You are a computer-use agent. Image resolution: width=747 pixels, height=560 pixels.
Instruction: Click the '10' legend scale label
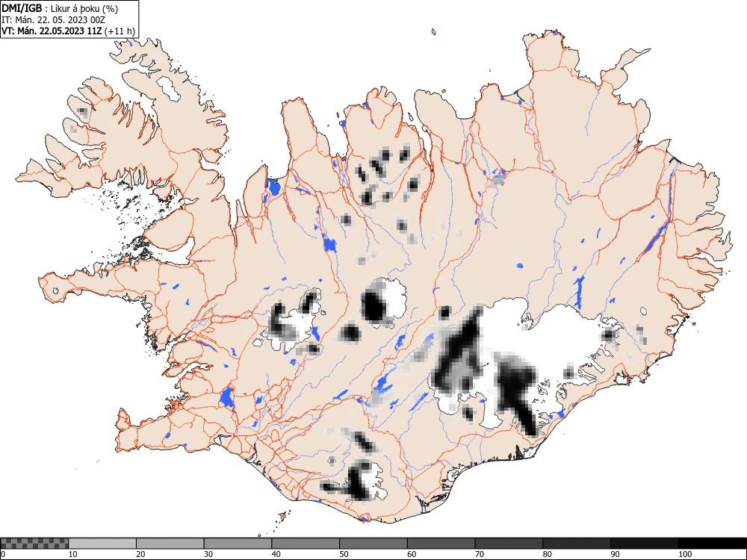coord(73,554)
